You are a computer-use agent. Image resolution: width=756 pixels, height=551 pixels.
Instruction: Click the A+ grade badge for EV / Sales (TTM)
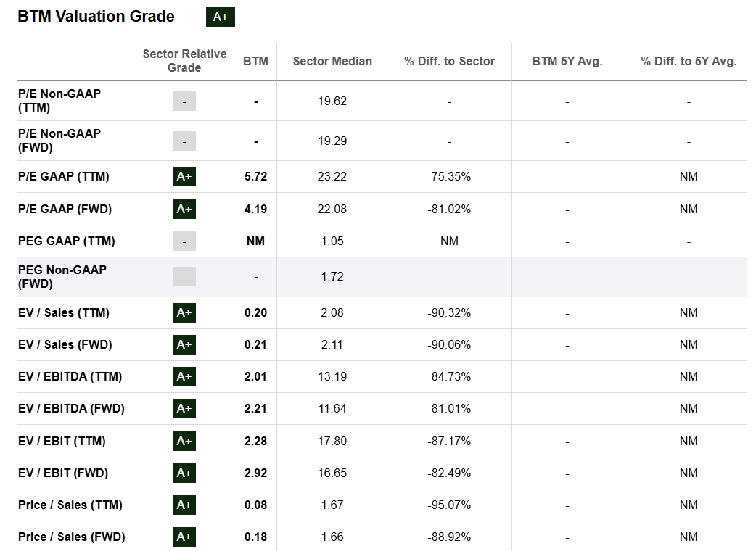click(x=184, y=313)
